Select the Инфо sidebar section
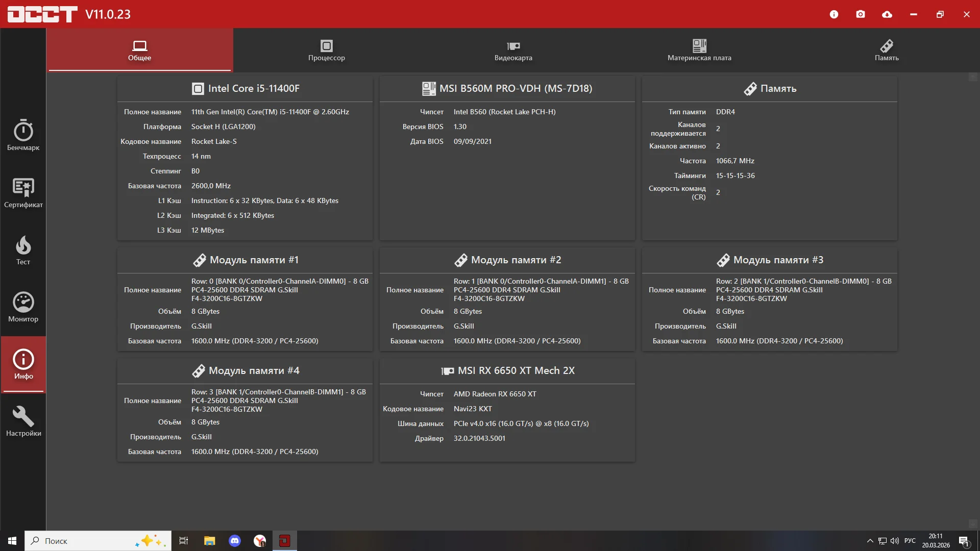Viewport: 980px width, 551px height. 23,364
